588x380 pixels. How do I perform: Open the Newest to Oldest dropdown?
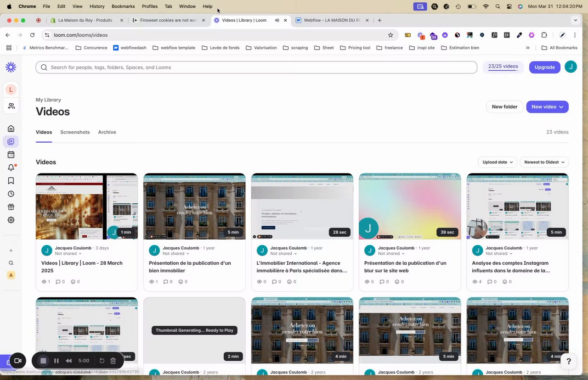point(544,162)
